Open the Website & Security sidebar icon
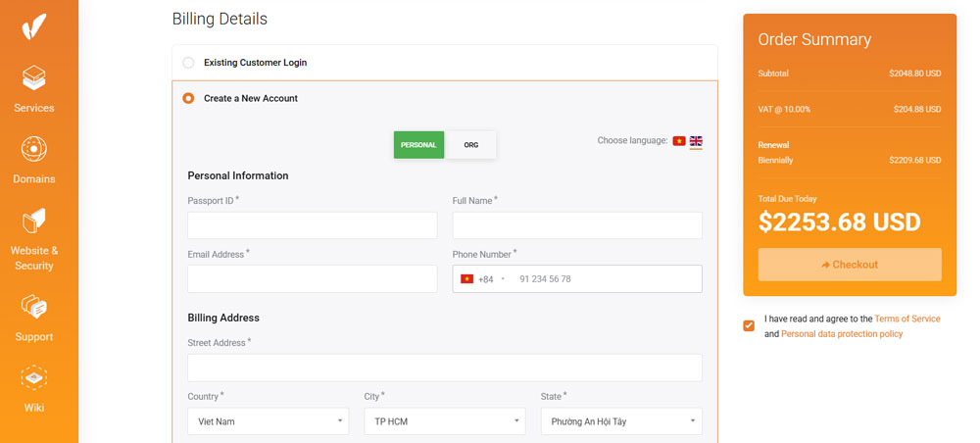 coord(33,221)
